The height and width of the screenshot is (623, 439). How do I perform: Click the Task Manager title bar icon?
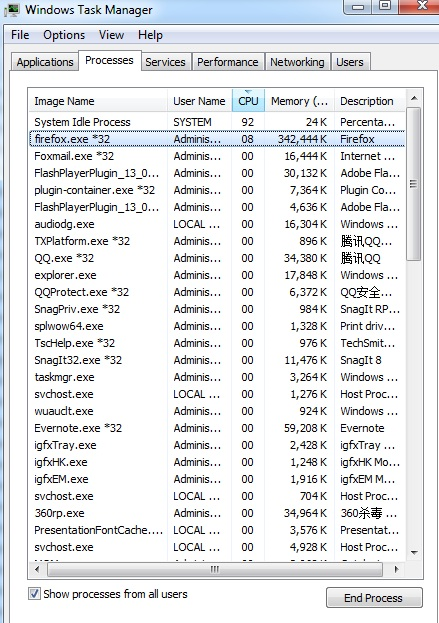(x=12, y=10)
